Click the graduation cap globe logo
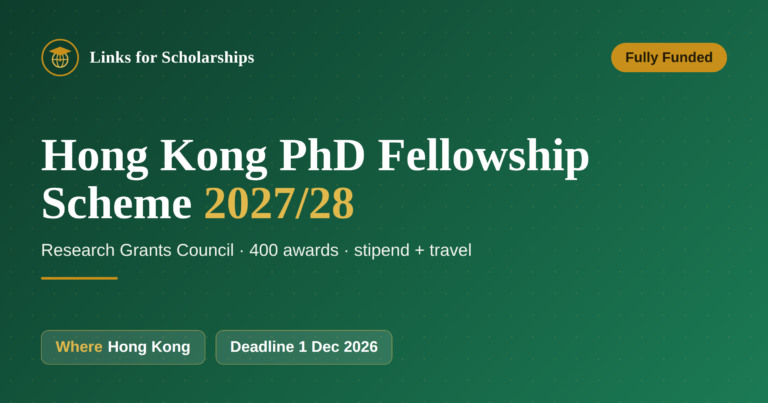768x403 pixels. coord(60,57)
